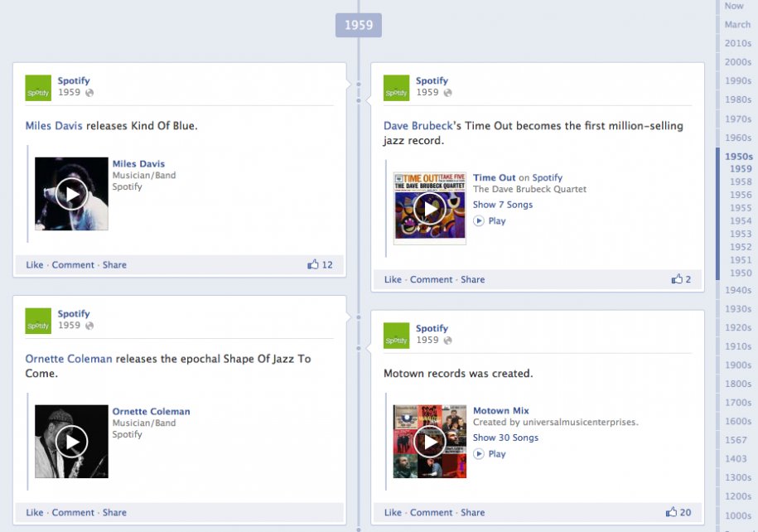This screenshot has height=532, width=758.
Task: Open Dave Brubeck link in post text
Action: point(418,126)
